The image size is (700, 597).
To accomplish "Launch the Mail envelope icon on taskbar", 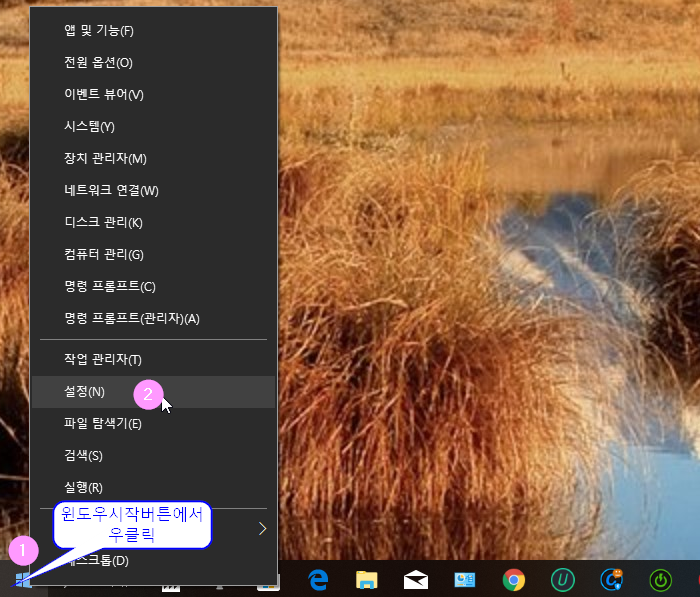I will coord(416,580).
